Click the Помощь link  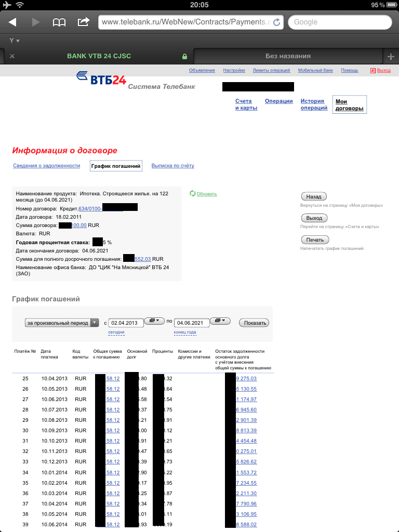coord(350,70)
